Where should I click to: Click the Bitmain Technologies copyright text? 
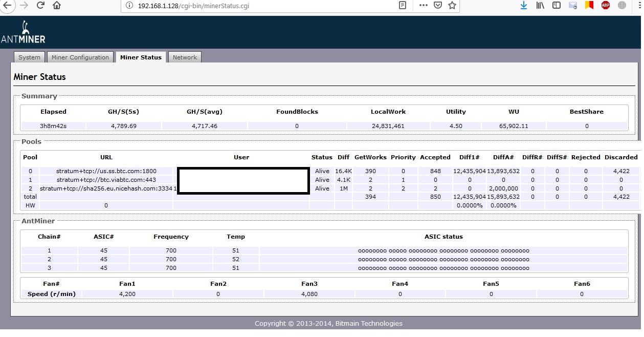328,323
